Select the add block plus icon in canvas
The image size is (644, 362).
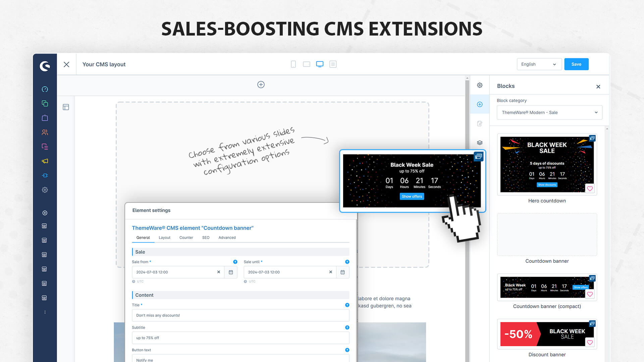261,84
